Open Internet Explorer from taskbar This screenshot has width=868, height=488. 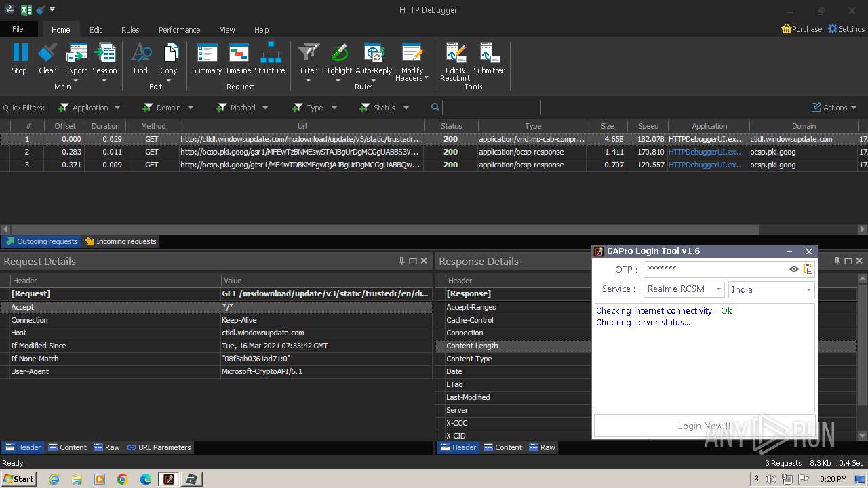tap(54, 479)
